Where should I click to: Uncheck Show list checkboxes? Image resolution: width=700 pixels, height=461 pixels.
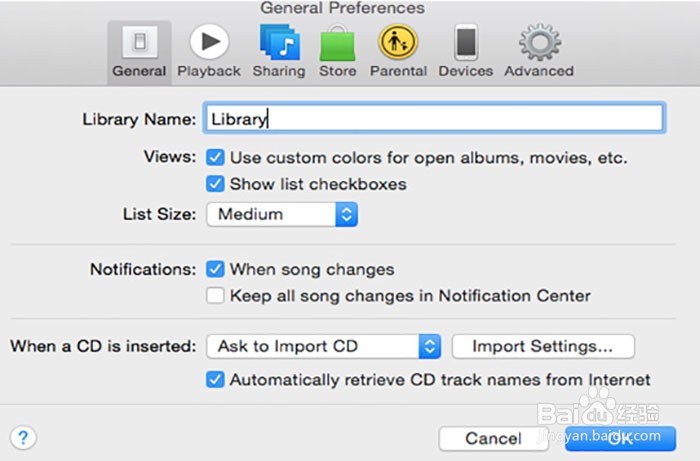point(214,184)
